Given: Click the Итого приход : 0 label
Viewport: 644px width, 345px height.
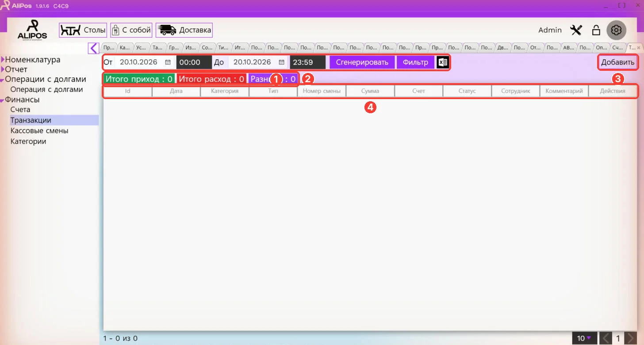Looking at the screenshot, I should (x=139, y=79).
